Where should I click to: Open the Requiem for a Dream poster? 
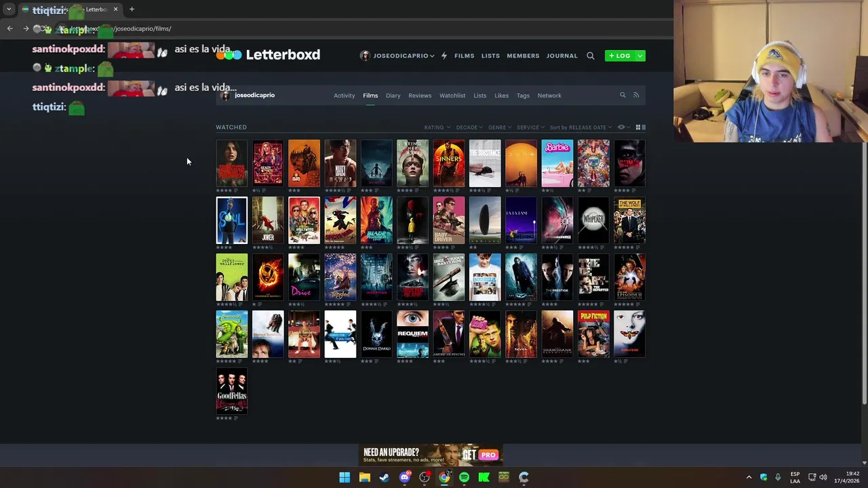click(412, 334)
